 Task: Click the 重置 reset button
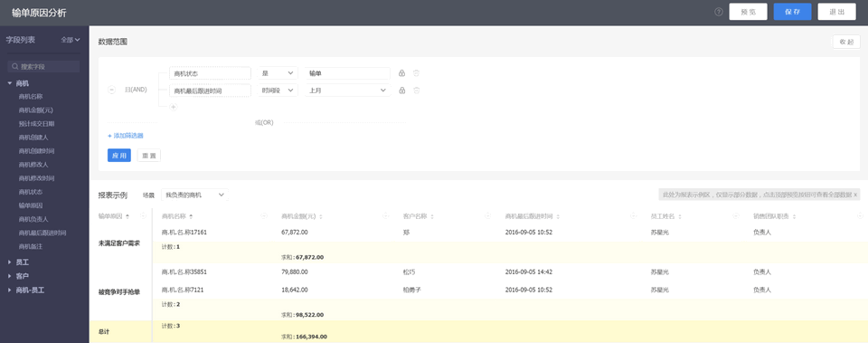tap(149, 156)
